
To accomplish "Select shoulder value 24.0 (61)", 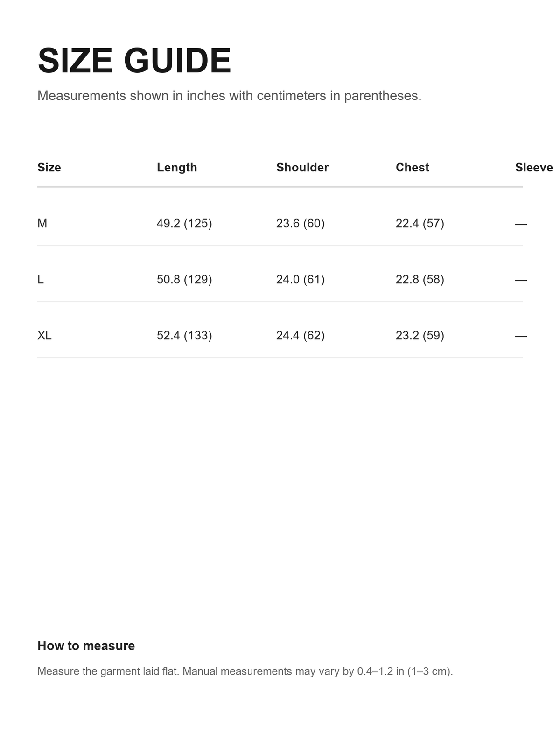I will click(301, 279).
